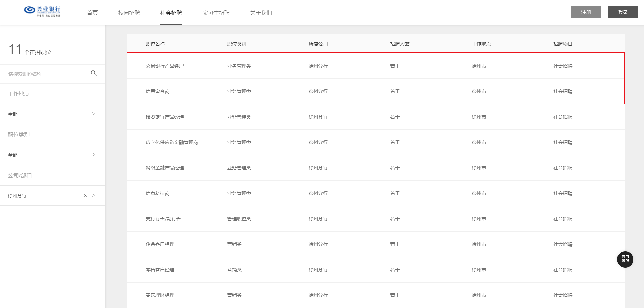Screen dimensions: 644x308
Task: Click the 登录 button
Action: (623, 12)
